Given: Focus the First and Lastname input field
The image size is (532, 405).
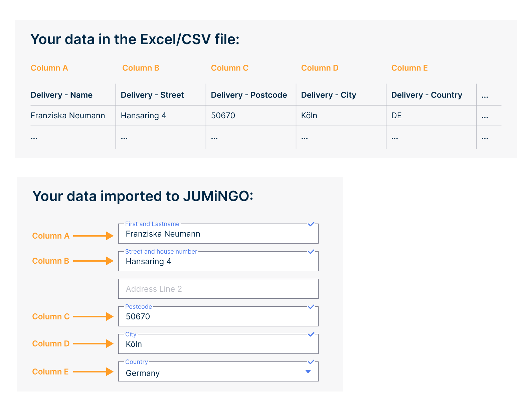Looking at the screenshot, I should pyautogui.click(x=218, y=234).
